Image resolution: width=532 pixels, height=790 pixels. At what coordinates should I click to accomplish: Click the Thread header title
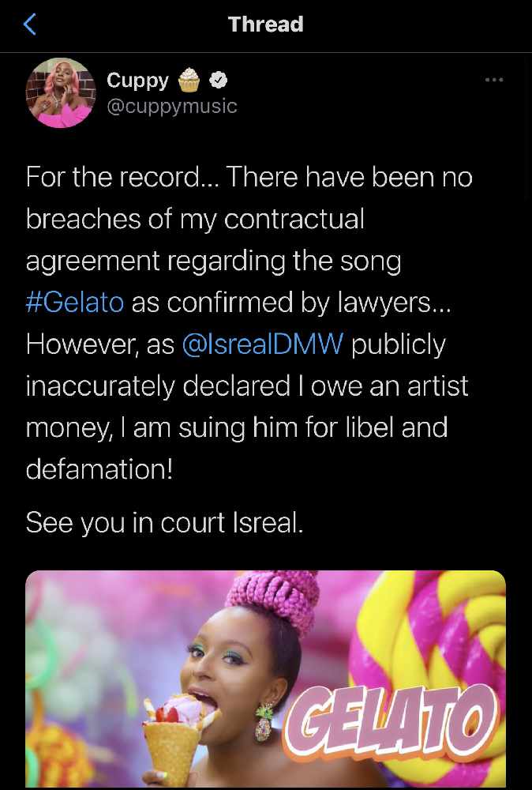point(265,24)
